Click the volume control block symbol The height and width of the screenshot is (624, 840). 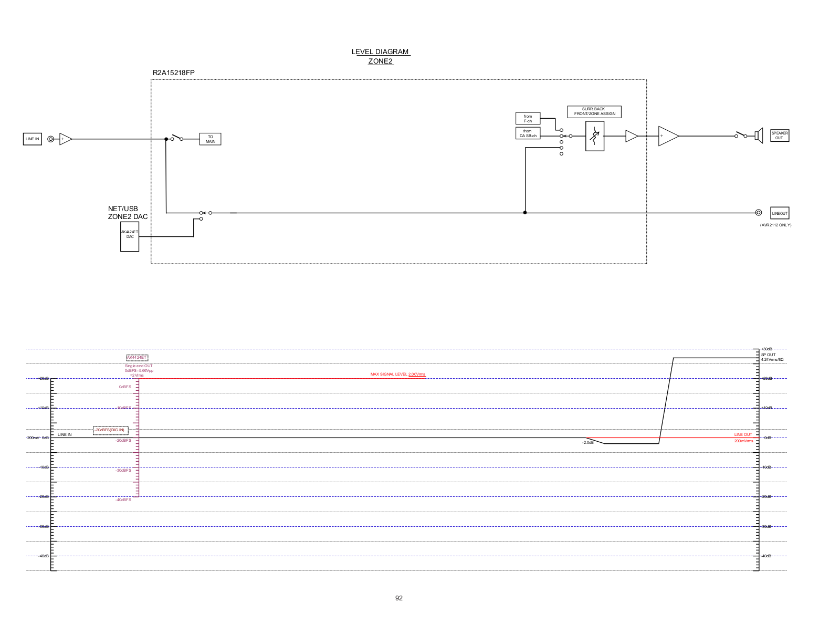(x=594, y=136)
